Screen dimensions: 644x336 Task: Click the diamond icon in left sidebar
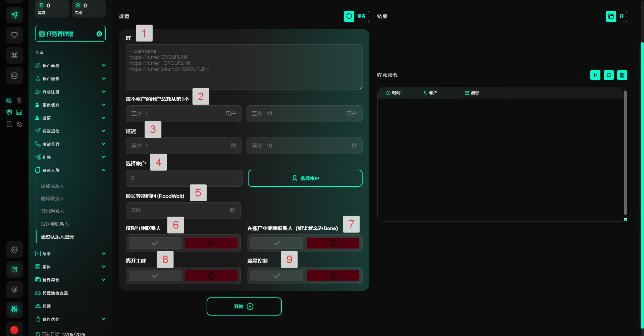tap(14, 35)
